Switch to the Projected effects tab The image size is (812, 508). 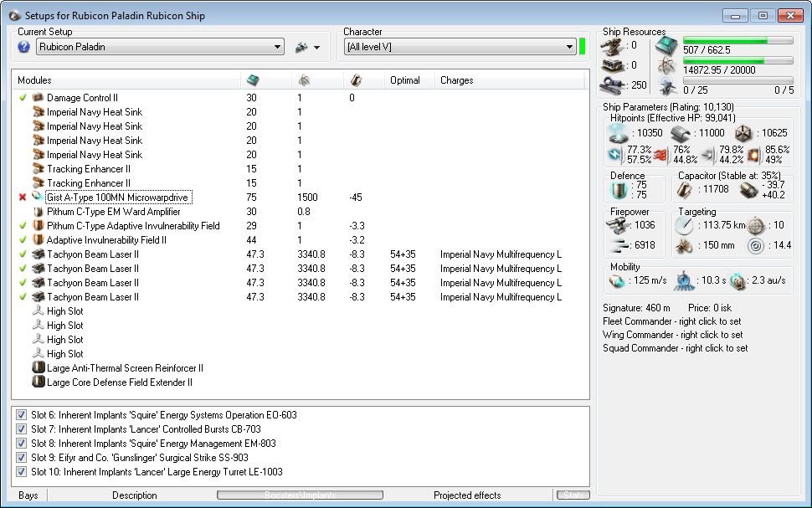coord(467,495)
